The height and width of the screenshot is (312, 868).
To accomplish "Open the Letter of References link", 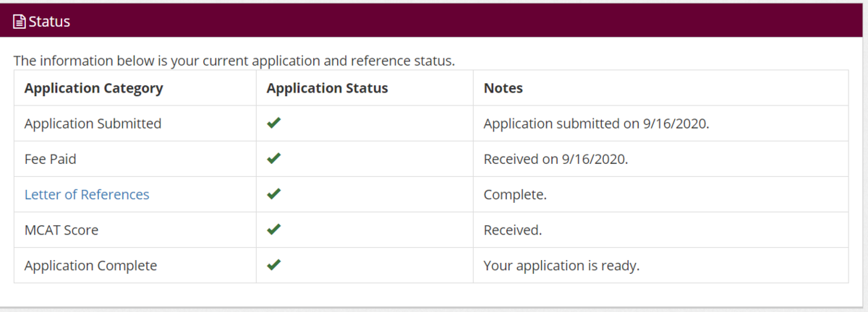I will click(87, 194).
